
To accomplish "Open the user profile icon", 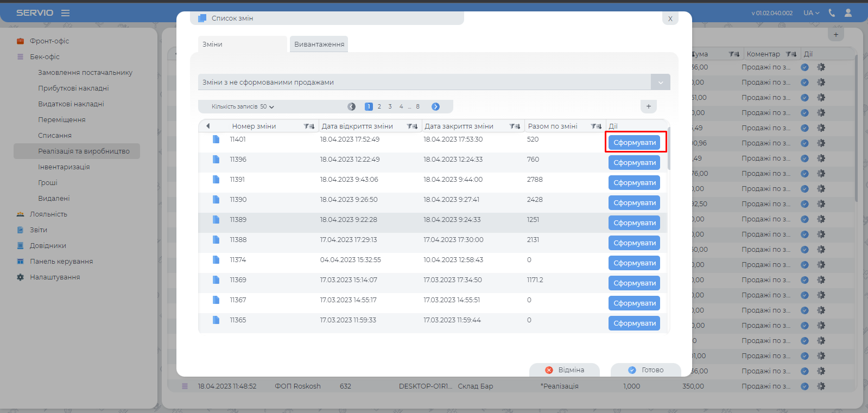I will click(848, 13).
